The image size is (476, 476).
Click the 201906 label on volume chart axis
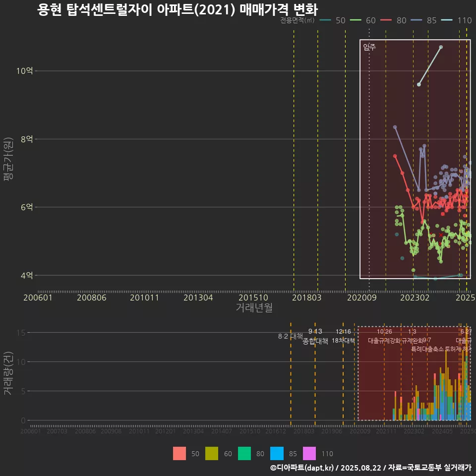332,431
